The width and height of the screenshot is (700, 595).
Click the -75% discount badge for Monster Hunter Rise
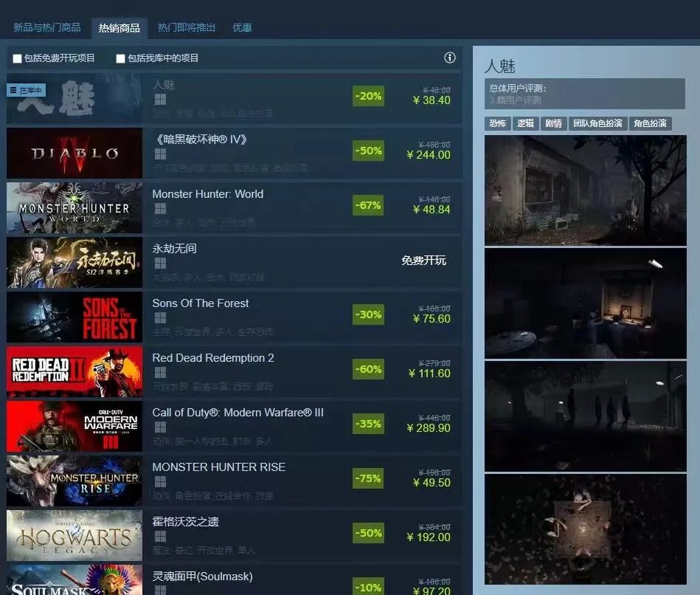[368, 478]
